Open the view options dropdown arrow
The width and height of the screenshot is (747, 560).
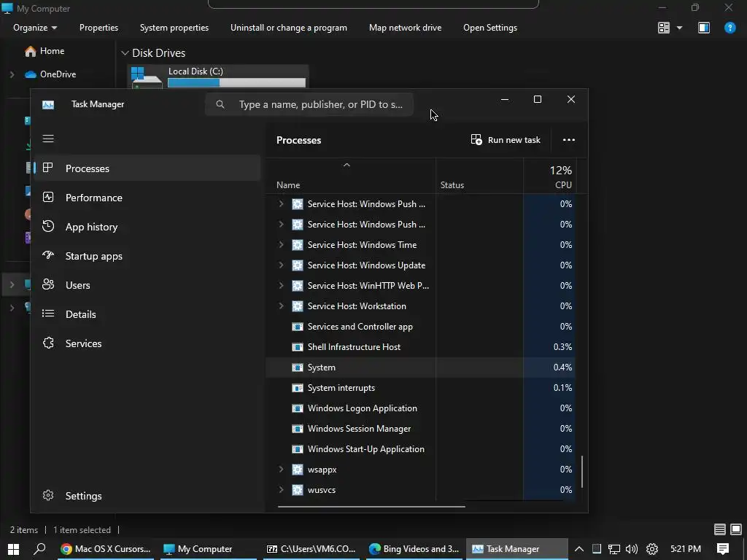pos(679,28)
